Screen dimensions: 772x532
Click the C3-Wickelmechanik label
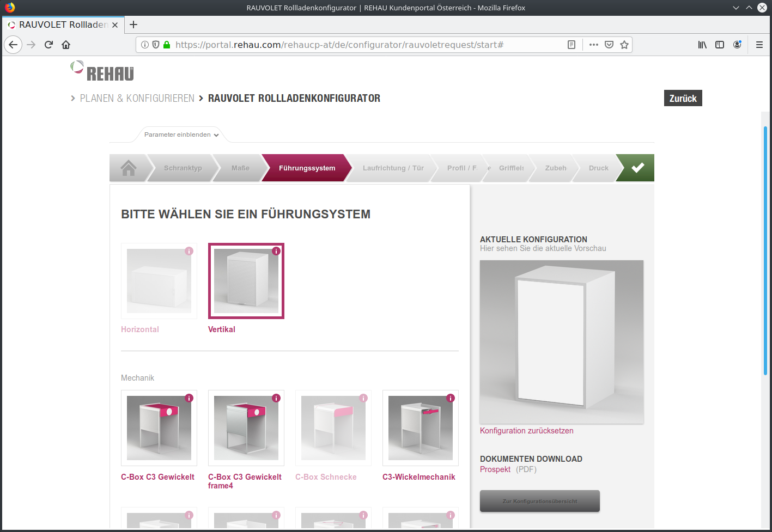pyautogui.click(x=419, y=477)
